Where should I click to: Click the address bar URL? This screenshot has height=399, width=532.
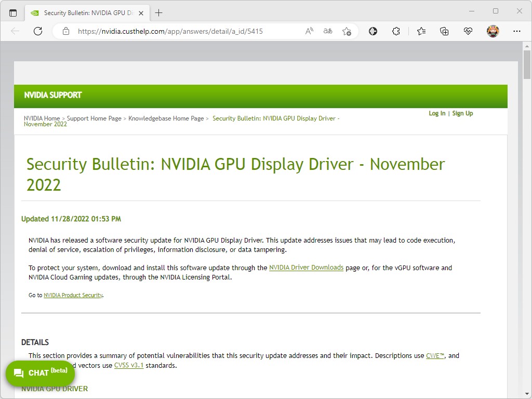coord(170,31)
